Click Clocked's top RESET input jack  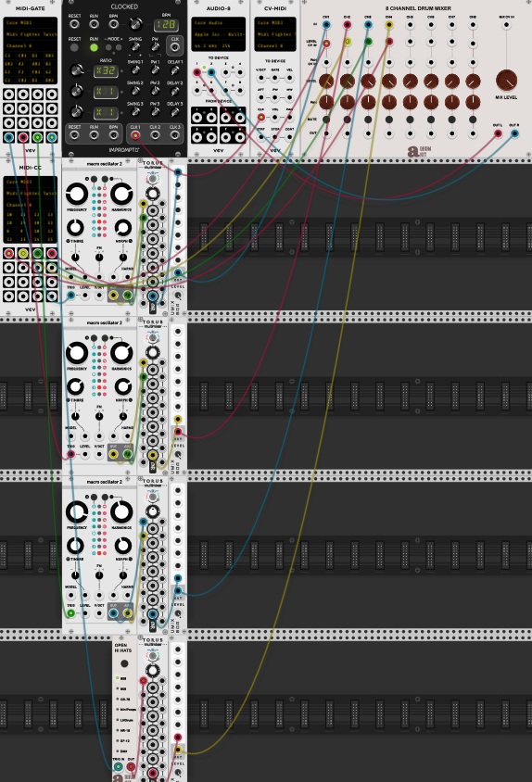point(74,24)
